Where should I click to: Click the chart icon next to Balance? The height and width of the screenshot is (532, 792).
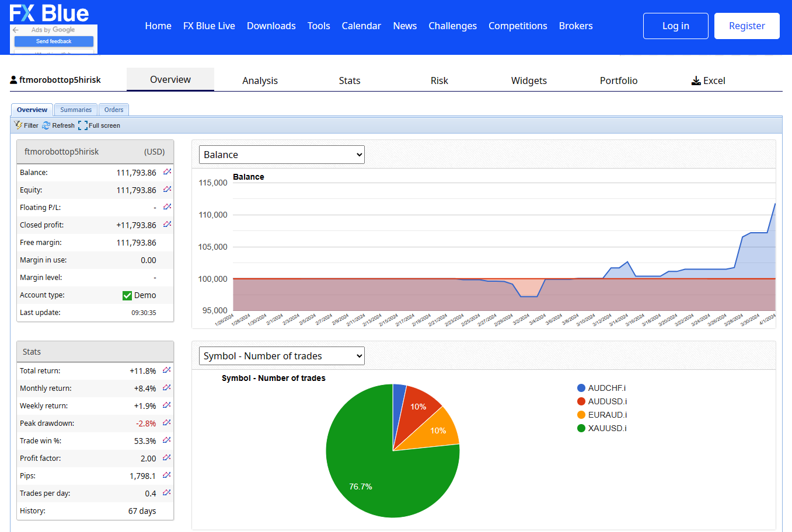coord(168,172)
